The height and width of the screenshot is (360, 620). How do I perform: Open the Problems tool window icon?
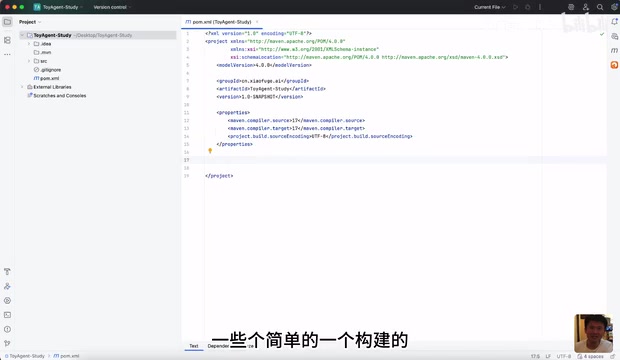7,329
